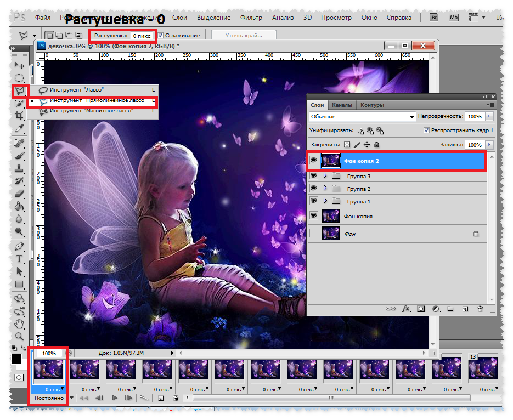Open the Фильтр menu
Image resolution: width=513 pixels, height=420 pixels.
[x=251, y=18]
